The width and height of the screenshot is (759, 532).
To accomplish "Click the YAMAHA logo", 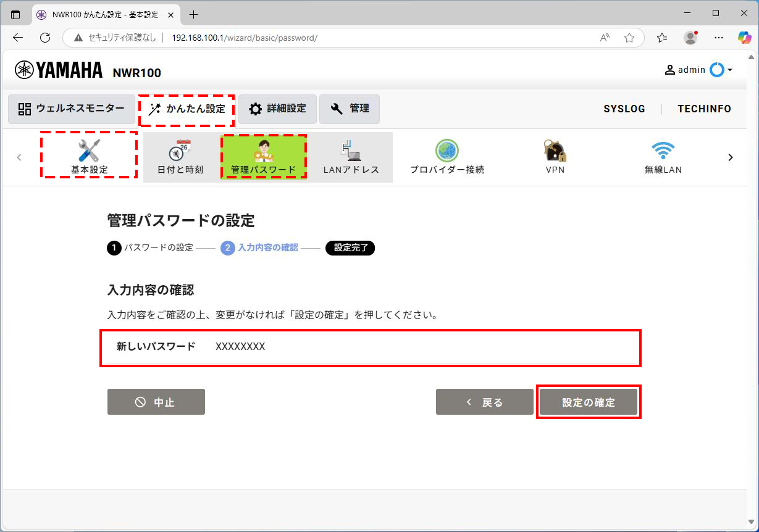I will tap(58, 70).
